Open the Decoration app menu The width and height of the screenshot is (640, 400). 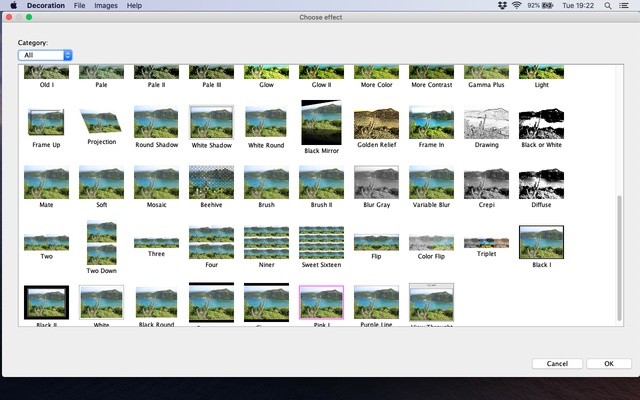coord(46,5)
